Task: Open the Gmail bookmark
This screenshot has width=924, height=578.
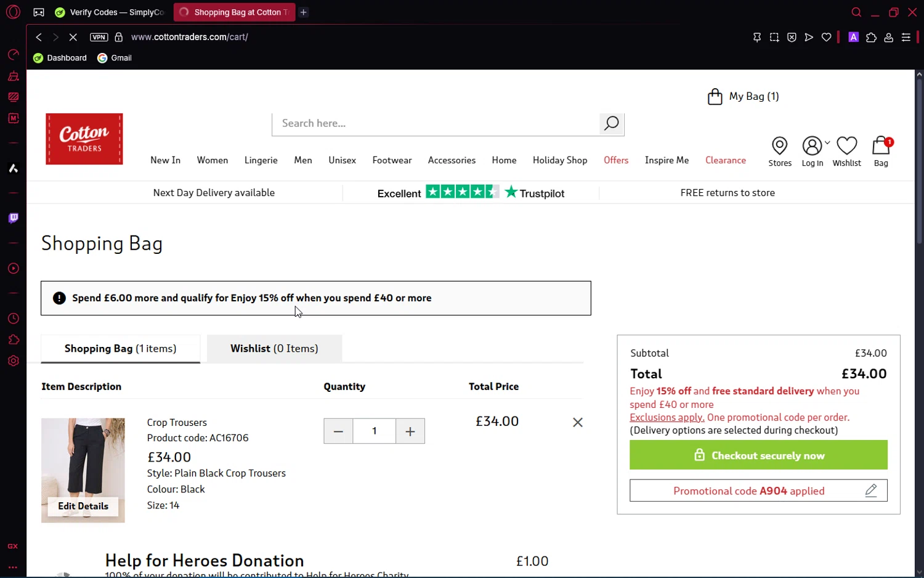Action: point(115,58)
